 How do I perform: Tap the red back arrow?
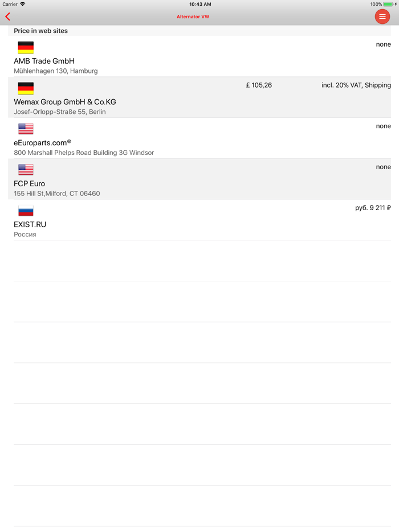(8, 17)
